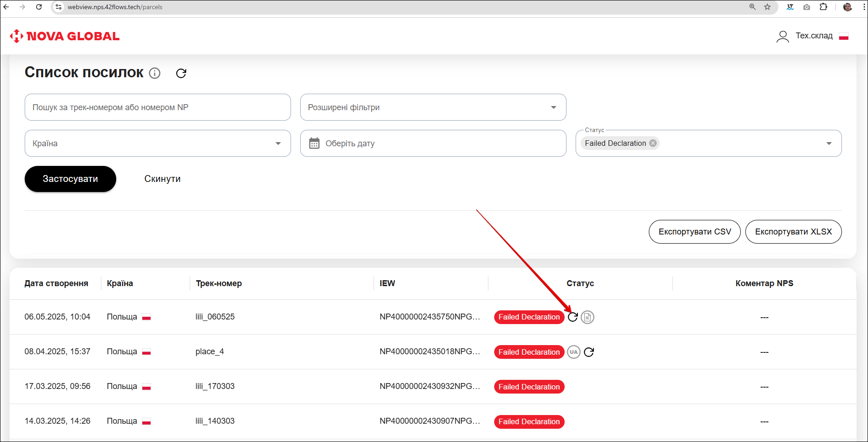Click the info icon beside Список посилок title

(155, 73)
